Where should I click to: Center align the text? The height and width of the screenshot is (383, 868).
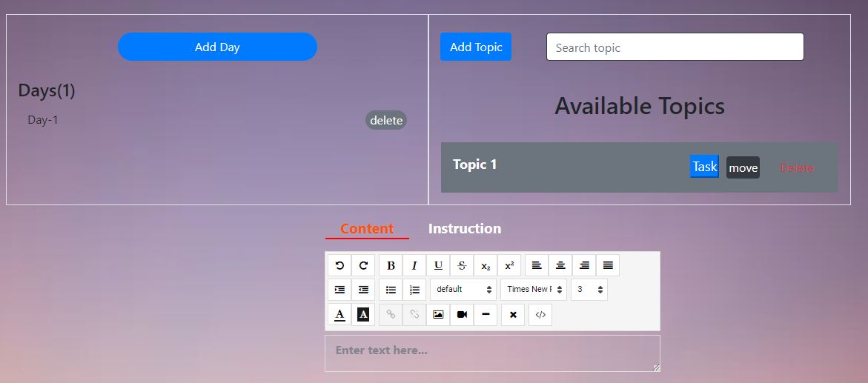(560, 265)
